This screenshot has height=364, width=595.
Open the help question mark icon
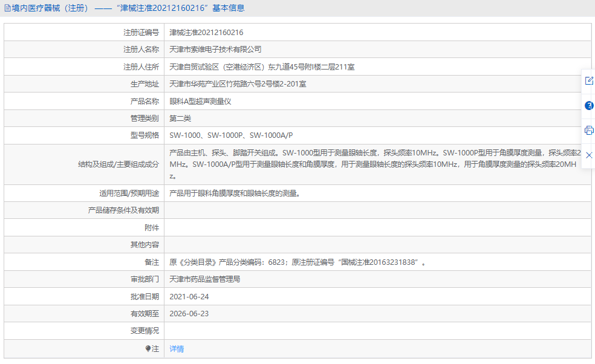(589, 106)
